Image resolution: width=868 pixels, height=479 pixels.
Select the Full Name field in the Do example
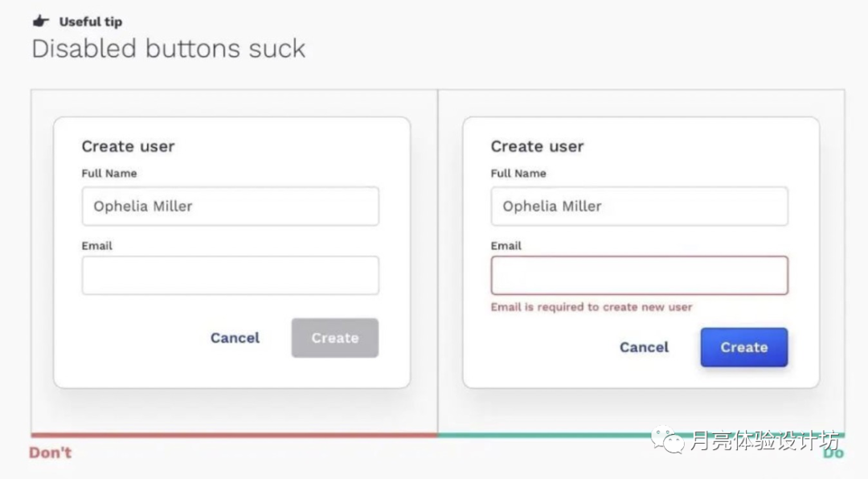click(x=639, y=207)
